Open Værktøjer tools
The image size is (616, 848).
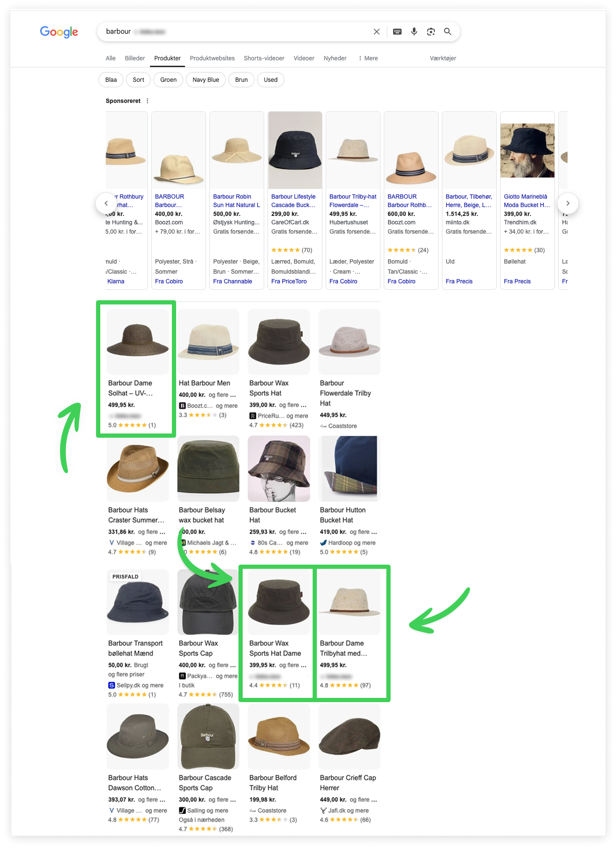(443, 58)
